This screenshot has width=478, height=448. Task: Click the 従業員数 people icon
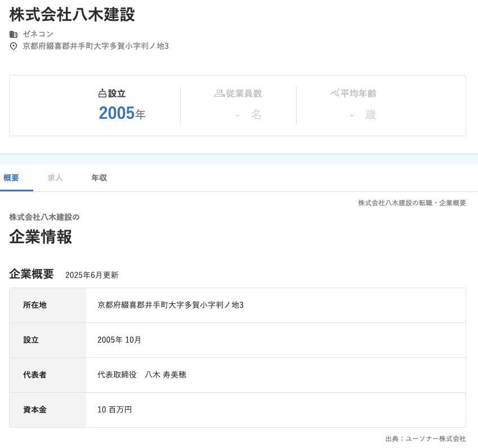point(219,93)
